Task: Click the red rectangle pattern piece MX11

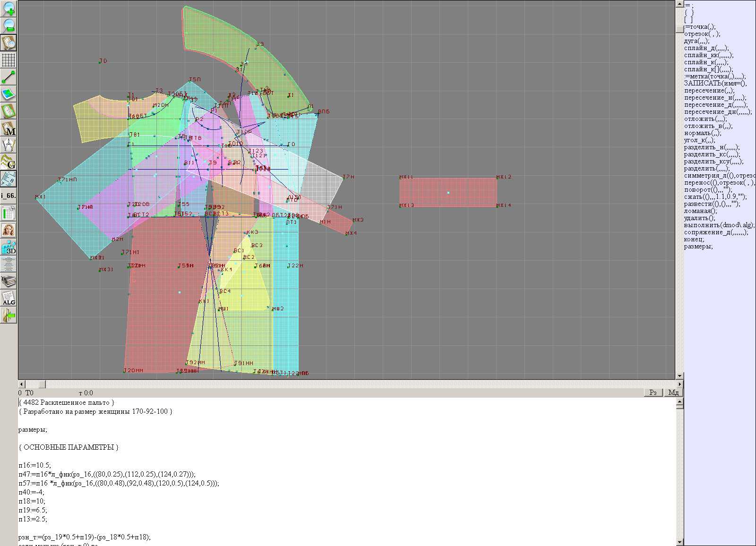Action: point(448,192)
